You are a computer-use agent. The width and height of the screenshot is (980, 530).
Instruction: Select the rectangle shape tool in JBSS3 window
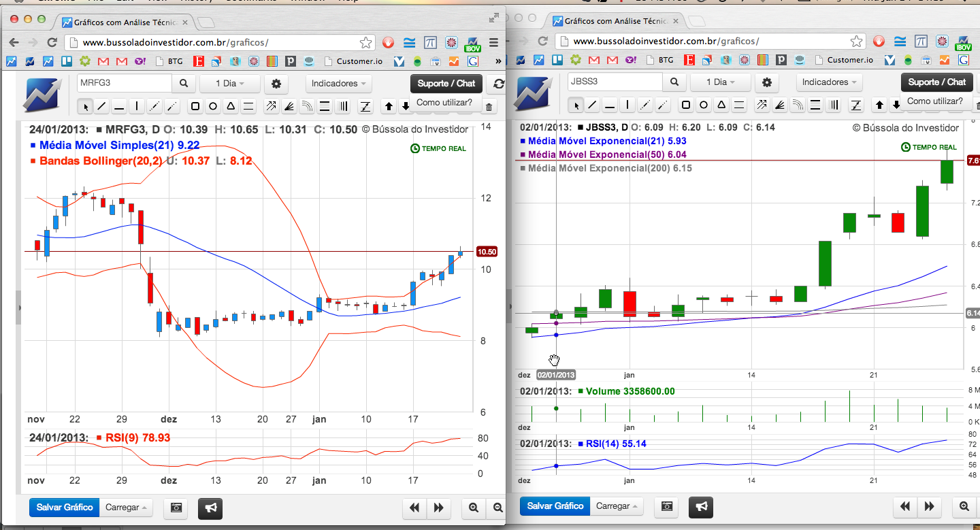(686, 105)
